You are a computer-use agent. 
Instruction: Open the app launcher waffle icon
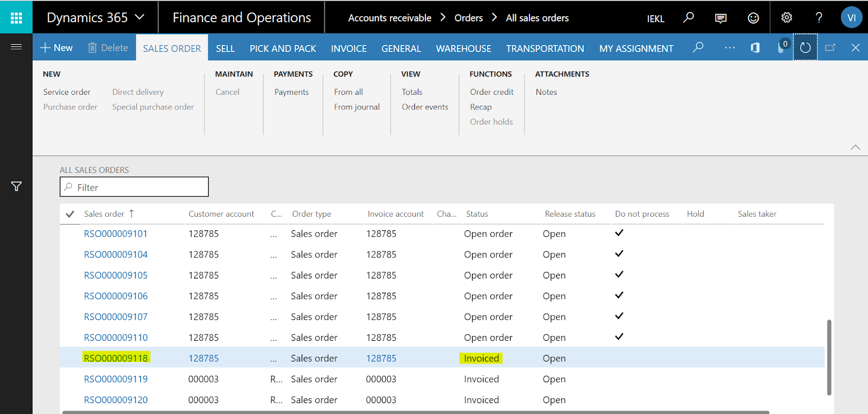(16, 17)
